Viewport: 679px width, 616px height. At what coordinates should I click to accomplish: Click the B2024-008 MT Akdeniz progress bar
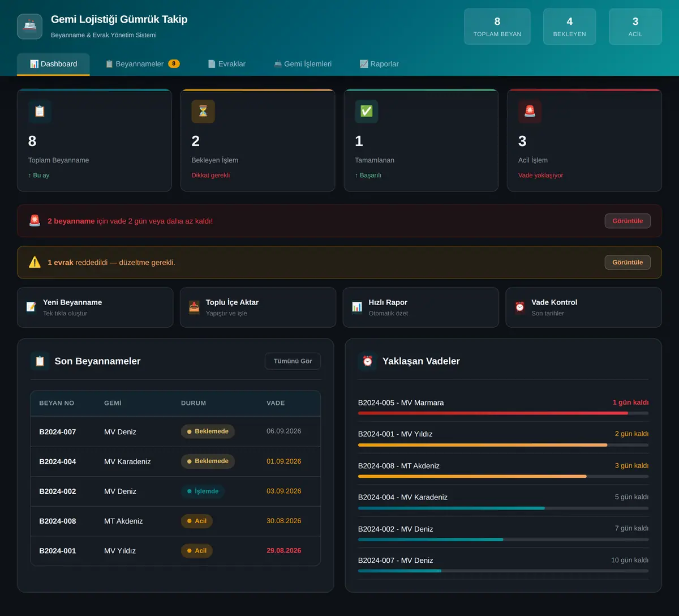[503, 476]
